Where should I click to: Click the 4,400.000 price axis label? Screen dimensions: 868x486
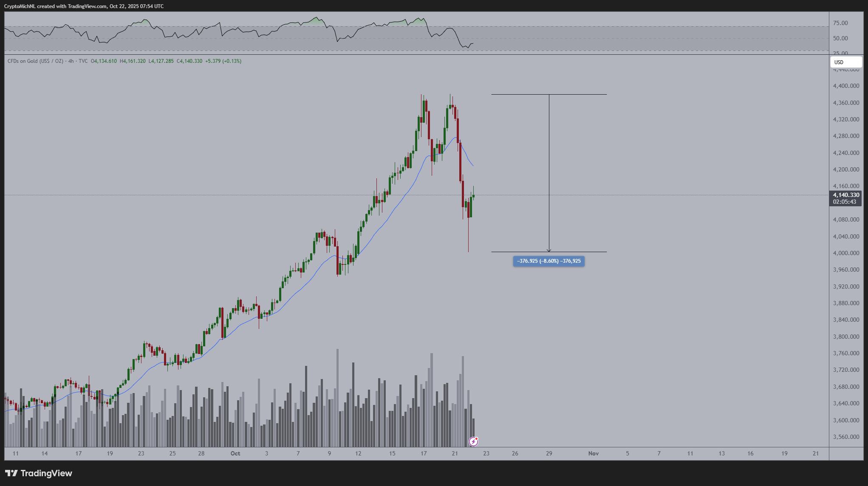click(x=846, y=86)
